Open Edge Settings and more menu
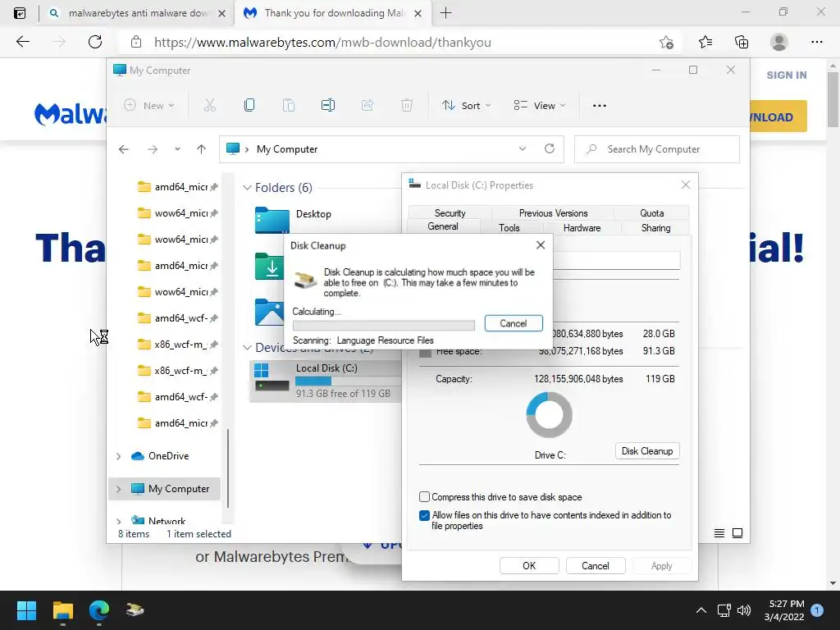 click(817, 42)
